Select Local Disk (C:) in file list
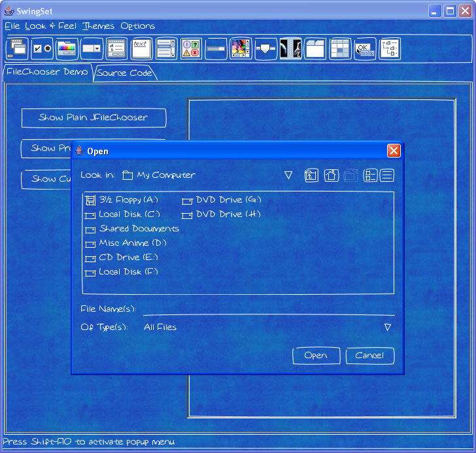 [129, 214]
